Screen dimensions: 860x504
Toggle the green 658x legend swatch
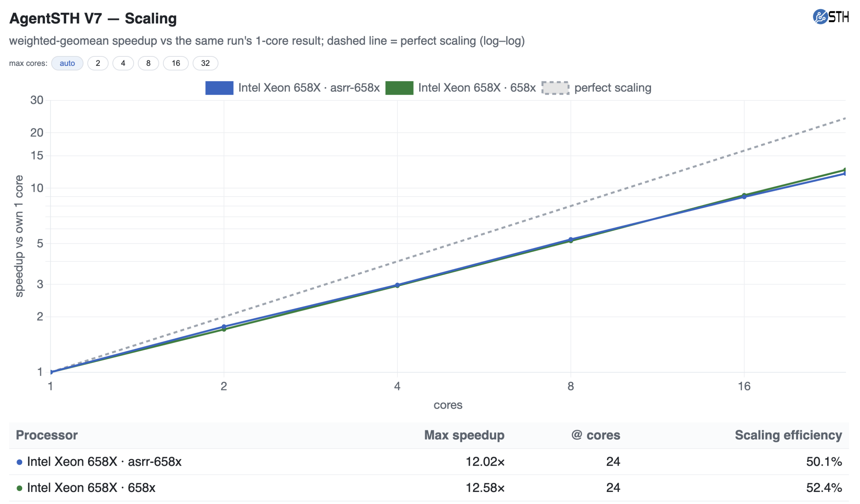click(x=400, y=88)
